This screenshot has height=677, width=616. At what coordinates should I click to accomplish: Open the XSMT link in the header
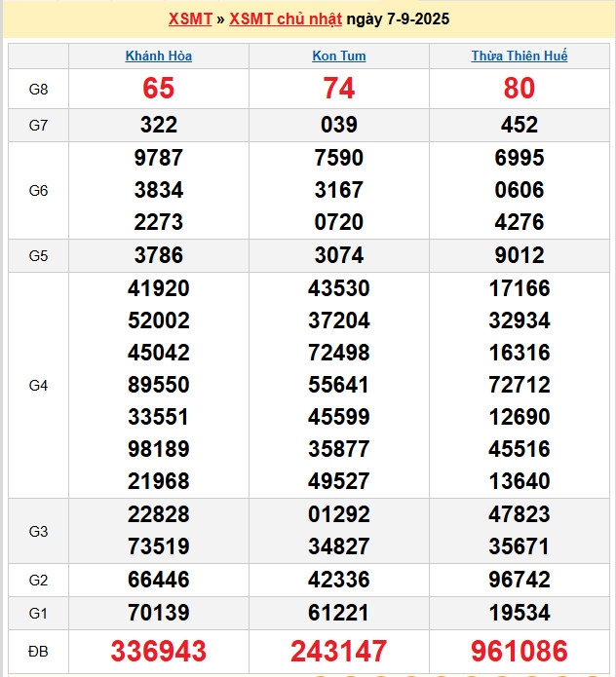190,19
